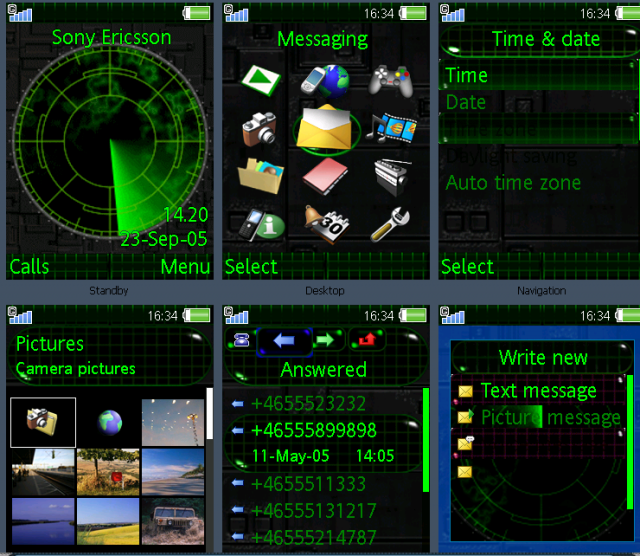This screenshot has width=640, height=556.
Task: Open the globe picture thumbnail
Action: pyautogui.click(x=109, y=422)
